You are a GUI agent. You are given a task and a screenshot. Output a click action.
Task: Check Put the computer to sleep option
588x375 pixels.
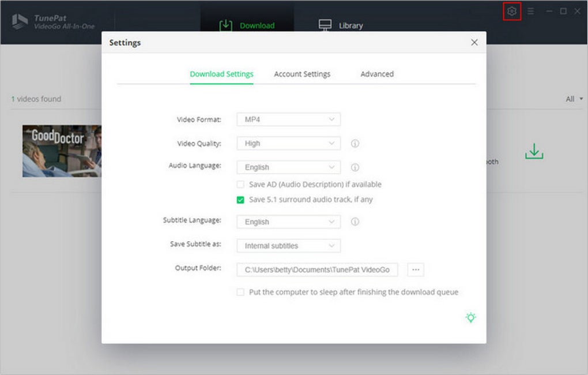point(240,292)
